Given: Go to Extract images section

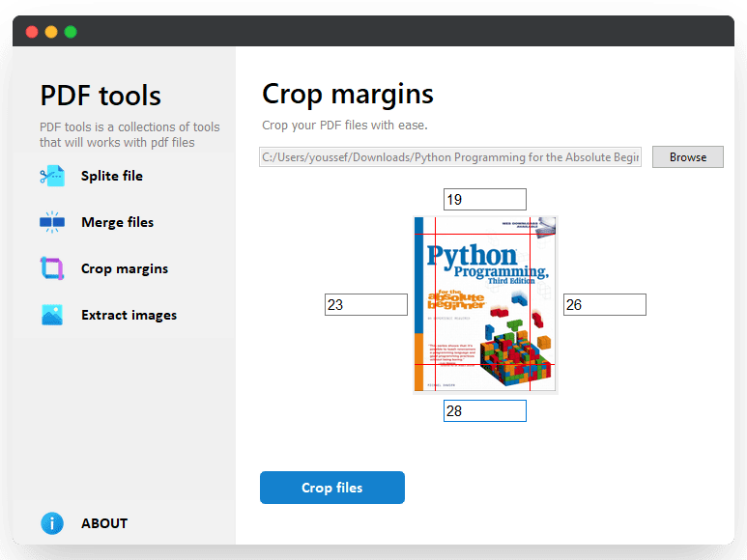Looking at the screenshot, I should pos(129,315).
